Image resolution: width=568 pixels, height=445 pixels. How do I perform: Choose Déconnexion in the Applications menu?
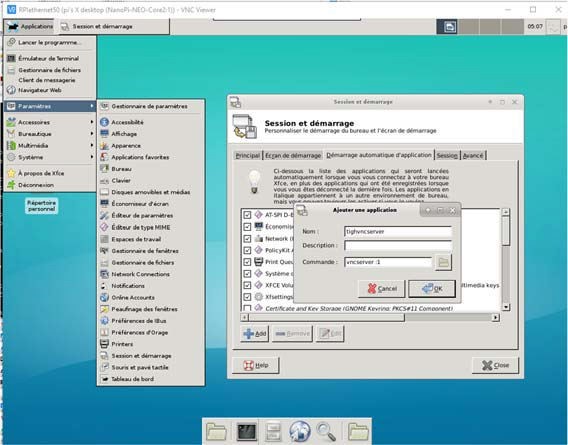coord(50,185)
